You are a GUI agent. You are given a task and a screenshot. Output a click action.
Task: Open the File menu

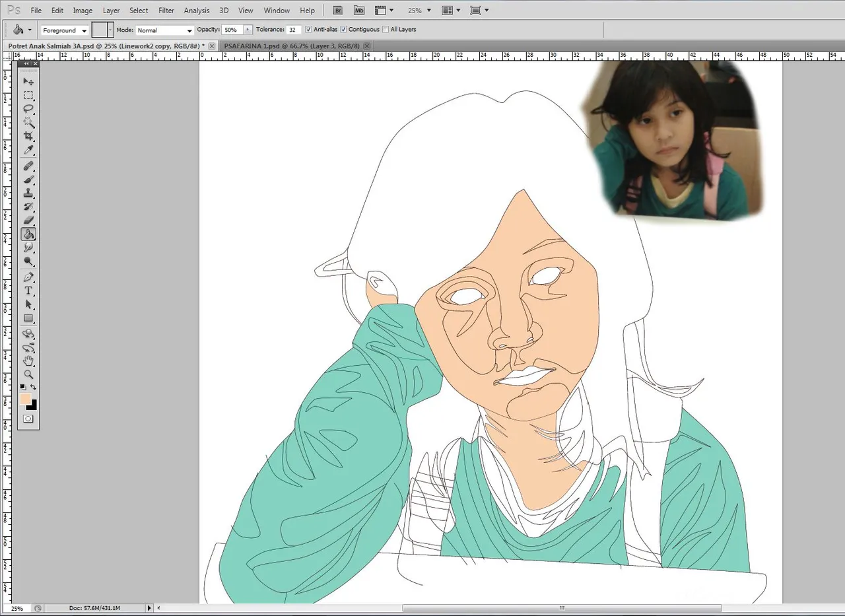(36, 11)
